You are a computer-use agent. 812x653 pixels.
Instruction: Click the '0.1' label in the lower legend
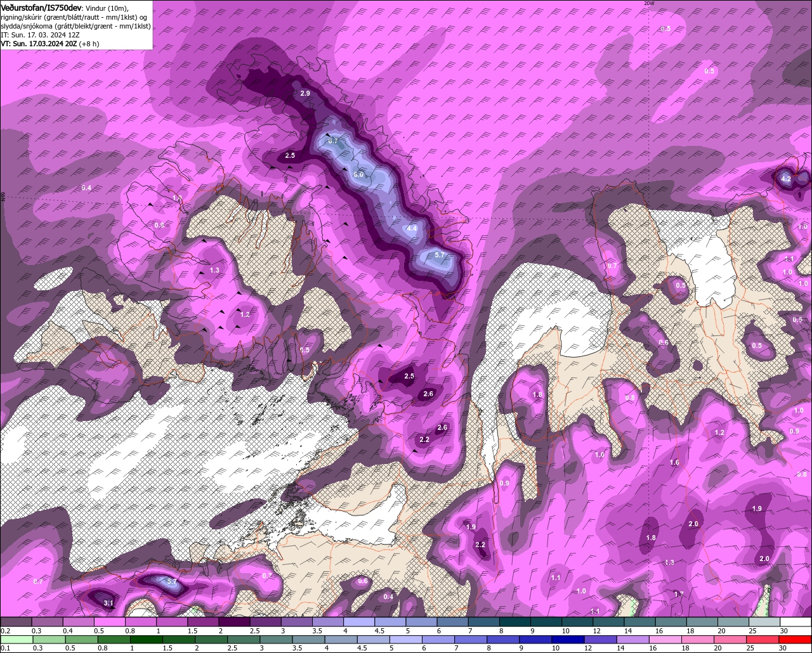point(6,648)
